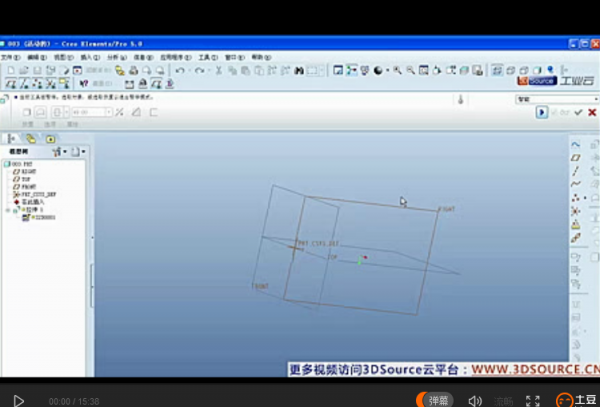This screenshot has height=407, width=600.
Task: Switch to the Favorites navigator tab
Action: pyautogui.click(x=51, y=139)
